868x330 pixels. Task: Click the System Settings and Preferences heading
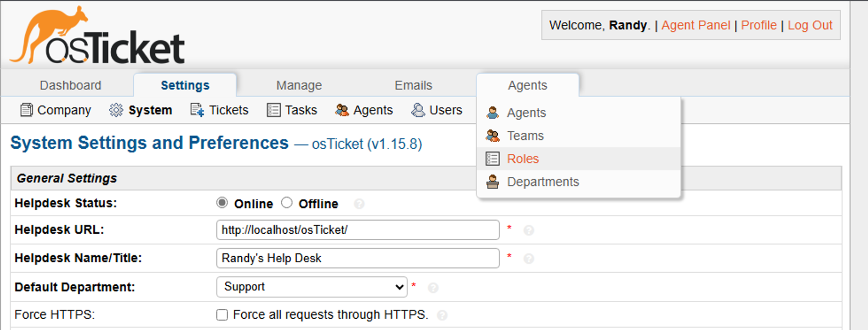click(149, 143)
